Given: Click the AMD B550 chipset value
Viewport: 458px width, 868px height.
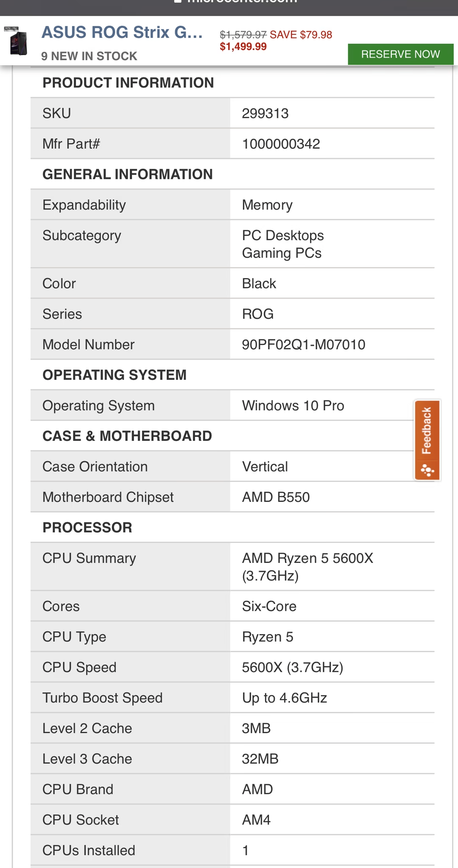Looking at the screenshot, I should [x=276, y=497].
